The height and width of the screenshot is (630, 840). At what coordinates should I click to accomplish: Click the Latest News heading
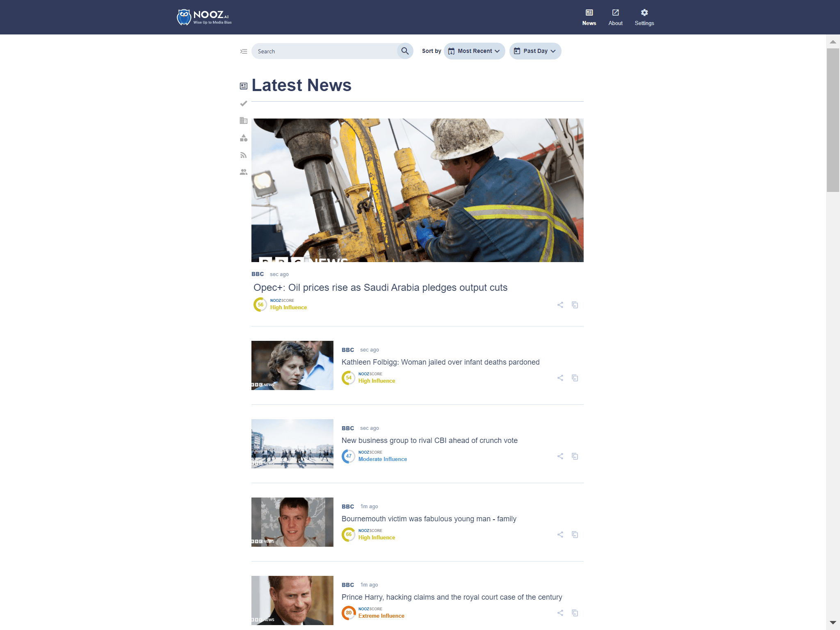coord(301,85)
